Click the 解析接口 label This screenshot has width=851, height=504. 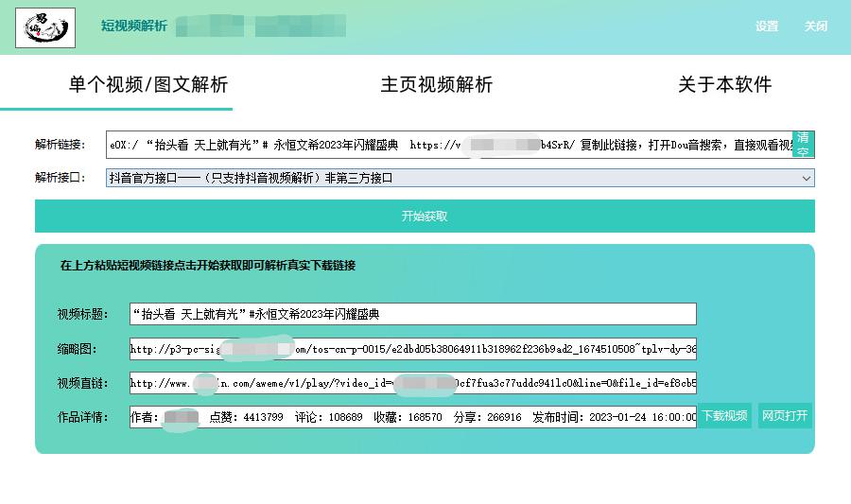point(61,178)
